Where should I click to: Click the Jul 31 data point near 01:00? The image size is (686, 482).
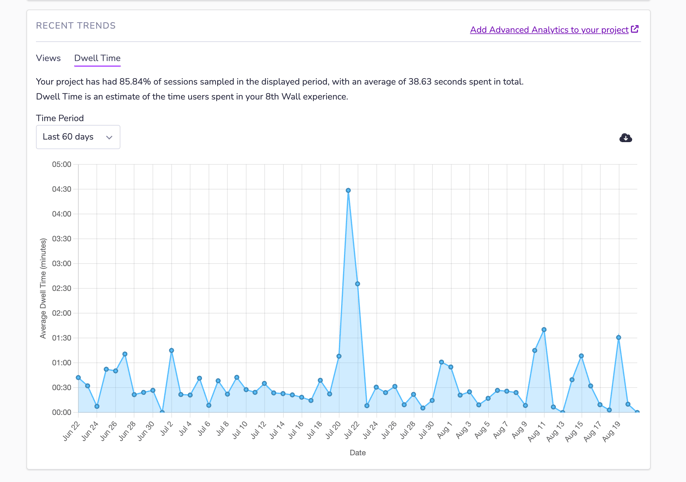click(x=441, y=362)
